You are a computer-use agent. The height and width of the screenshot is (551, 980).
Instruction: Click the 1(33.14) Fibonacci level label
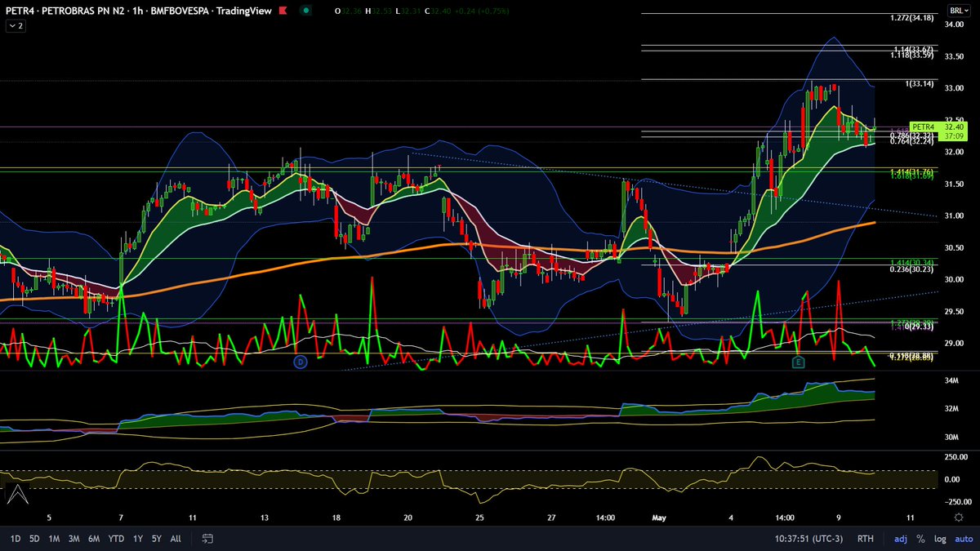pyautogui.click(x=920, y=84)
